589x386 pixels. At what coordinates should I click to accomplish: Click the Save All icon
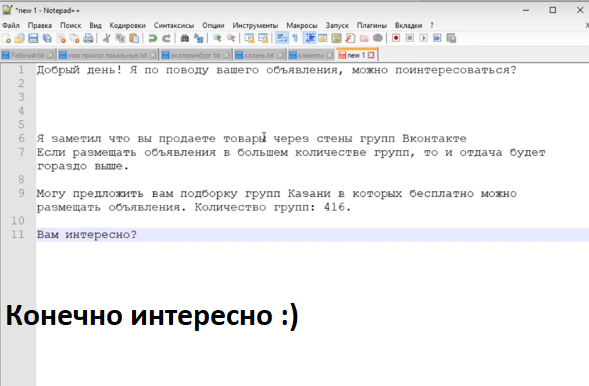click(x=47, y=38)
